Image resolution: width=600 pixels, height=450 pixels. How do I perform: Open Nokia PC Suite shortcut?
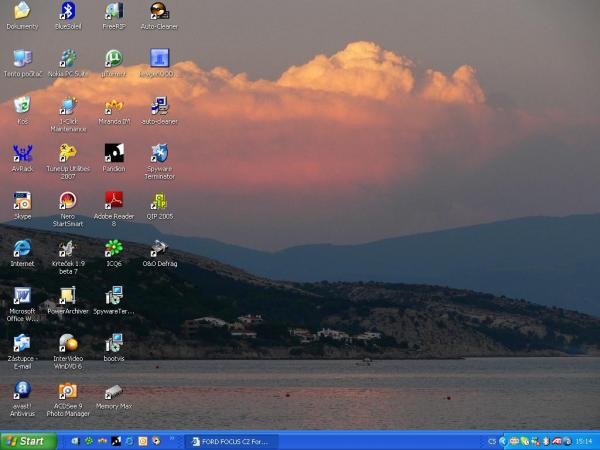68,59
